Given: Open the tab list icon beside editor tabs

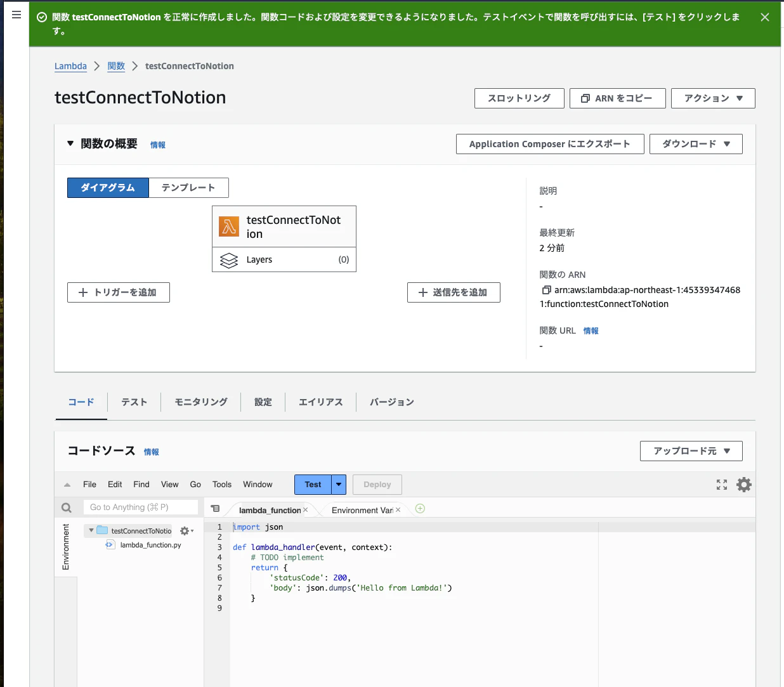Looking at the screenshot, I should (216, 509).
